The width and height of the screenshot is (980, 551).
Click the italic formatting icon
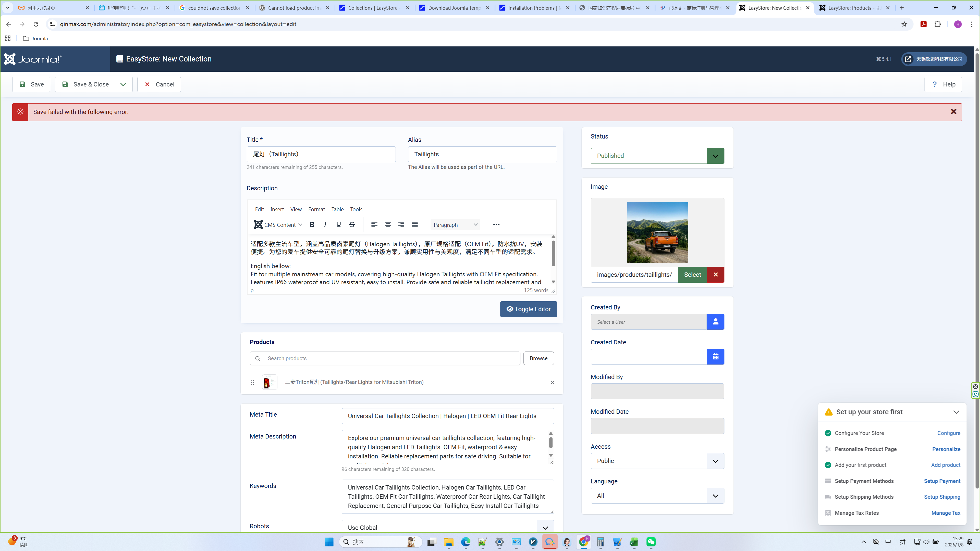click(325, 225)
